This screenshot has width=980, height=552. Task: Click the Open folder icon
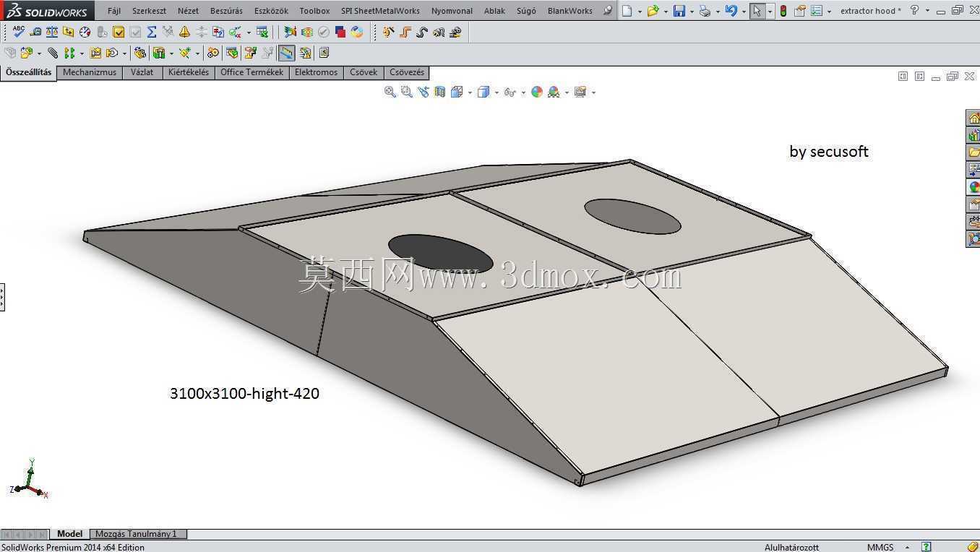[653, 11]
